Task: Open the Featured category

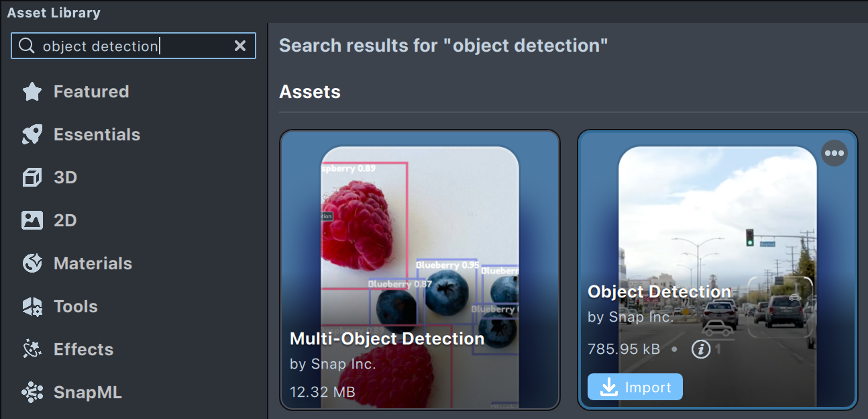Action: tap(91, 92)
